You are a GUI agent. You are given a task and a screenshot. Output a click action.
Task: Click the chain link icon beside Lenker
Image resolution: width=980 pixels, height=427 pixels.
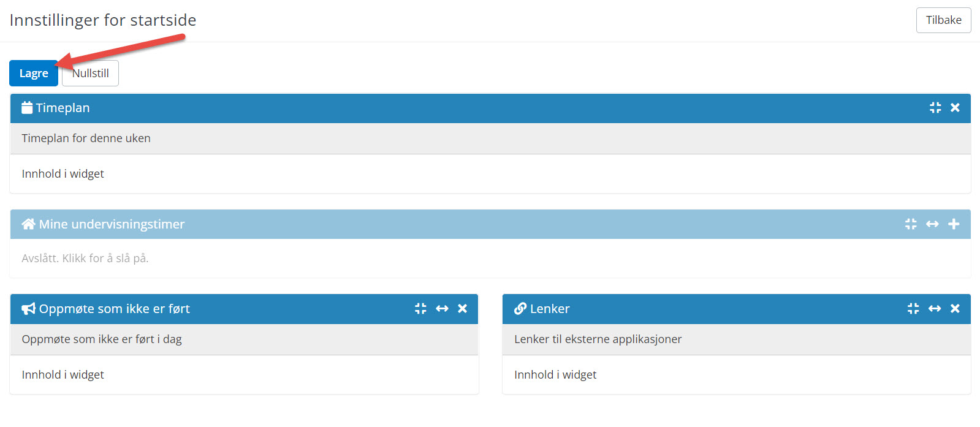[520, 309]
